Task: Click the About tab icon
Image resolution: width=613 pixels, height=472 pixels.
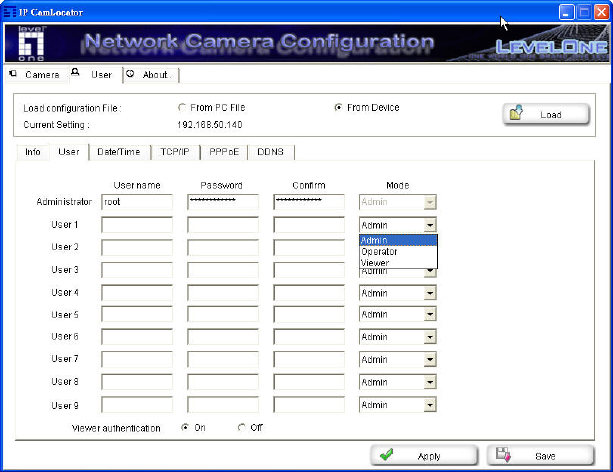Action: (131, 74)
